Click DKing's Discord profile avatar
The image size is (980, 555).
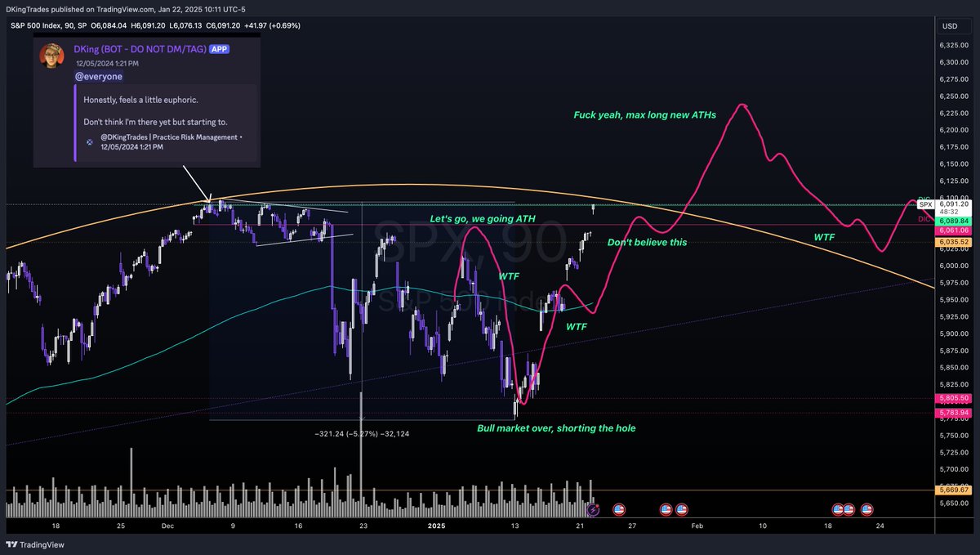click(52, 57)
